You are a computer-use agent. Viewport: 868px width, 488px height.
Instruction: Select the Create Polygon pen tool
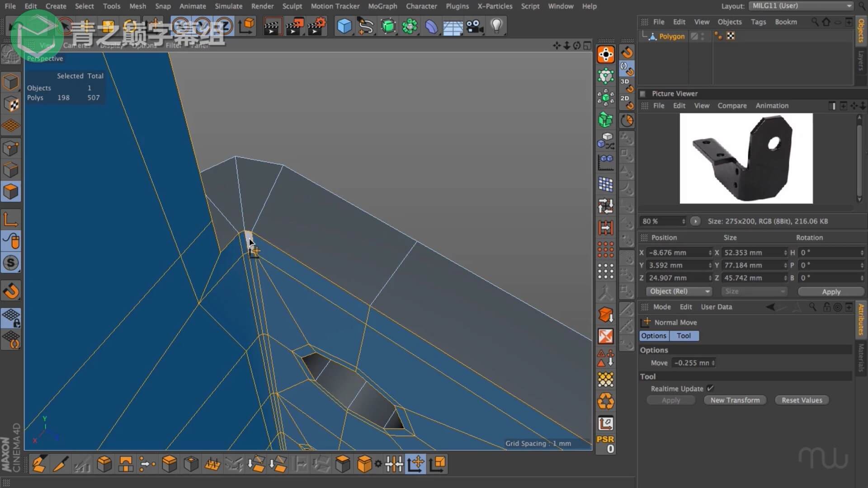click(39, 464)
